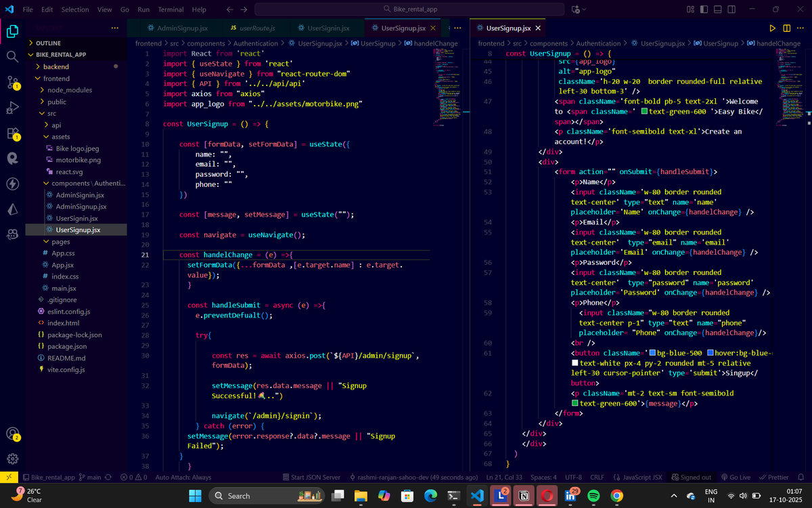812x508 pixels.
Task: Open the remote window indicator in status bar
Action: point(8,478)
